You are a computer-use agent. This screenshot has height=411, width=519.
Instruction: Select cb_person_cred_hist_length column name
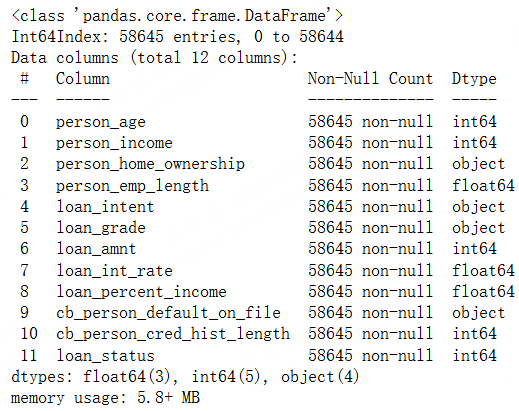click(173, 334)
